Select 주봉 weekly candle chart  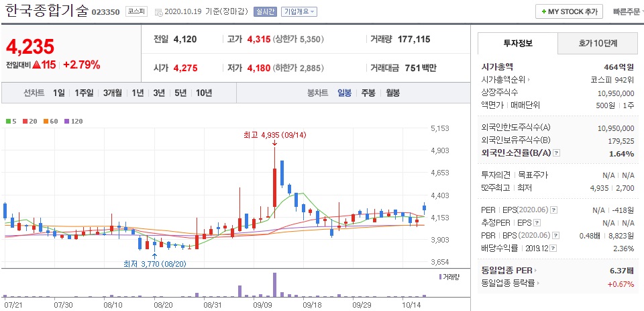pos(368,93)
